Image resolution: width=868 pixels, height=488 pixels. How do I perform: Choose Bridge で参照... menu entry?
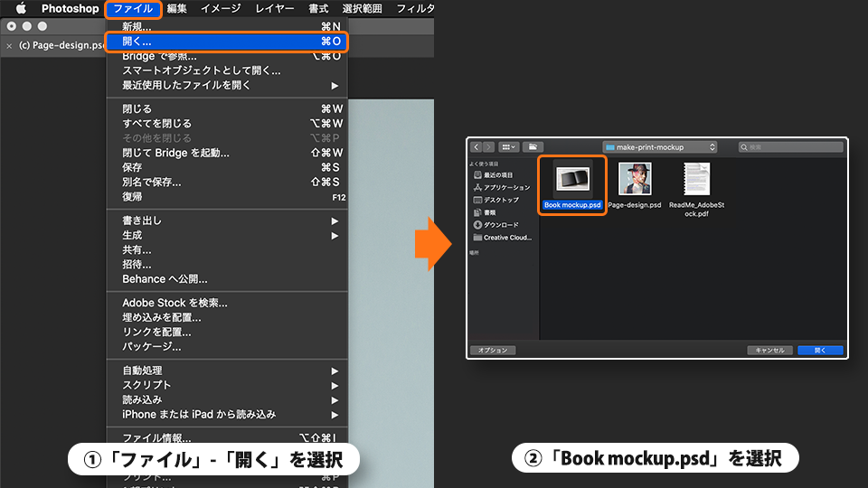coord(227,56)
